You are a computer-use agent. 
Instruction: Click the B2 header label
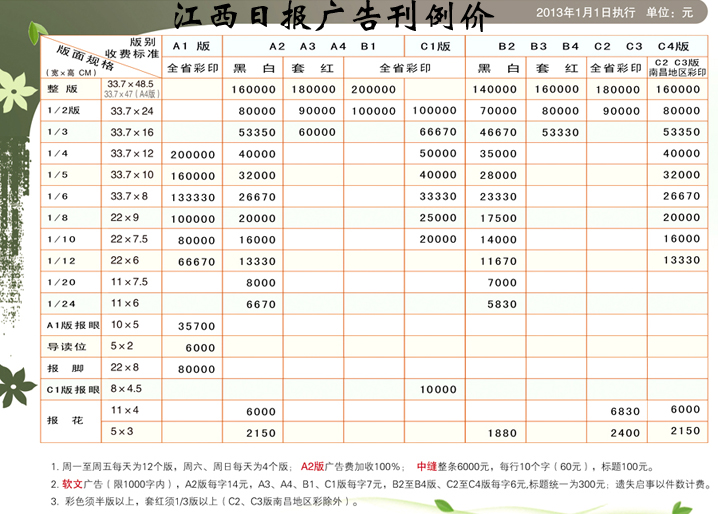click(x=506, y=46)
